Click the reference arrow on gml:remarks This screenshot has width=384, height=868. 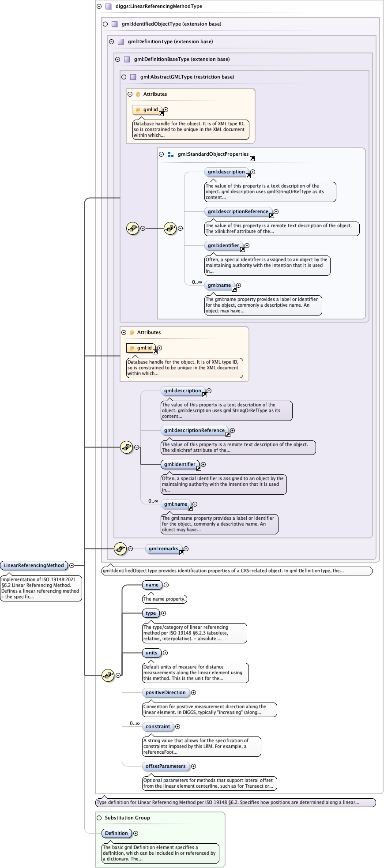coord(181,552)
